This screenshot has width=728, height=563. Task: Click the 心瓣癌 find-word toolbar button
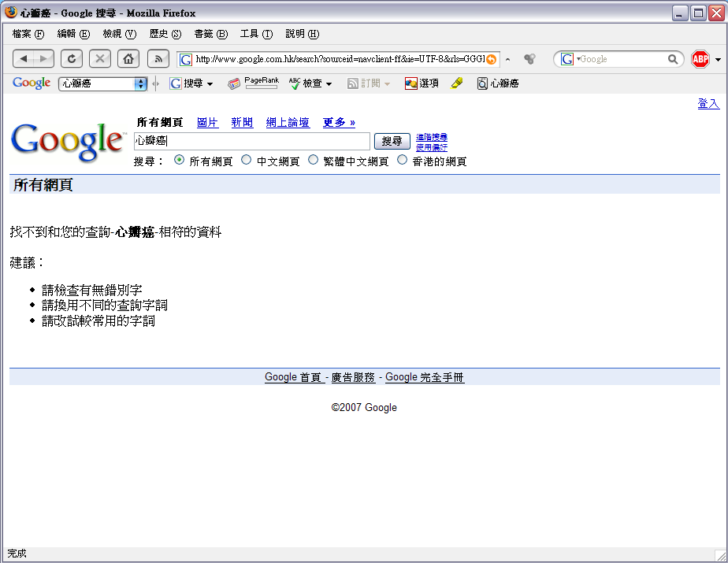click(498, 83)
